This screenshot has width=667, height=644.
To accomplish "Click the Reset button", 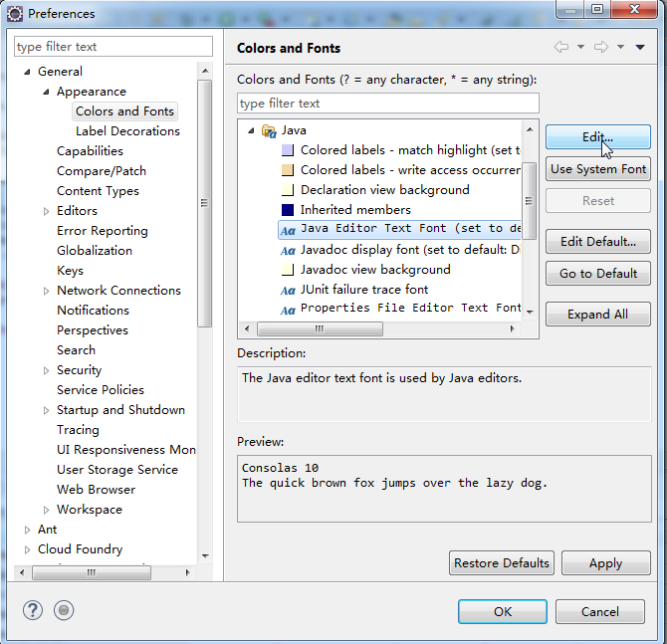I will point(598,201).
